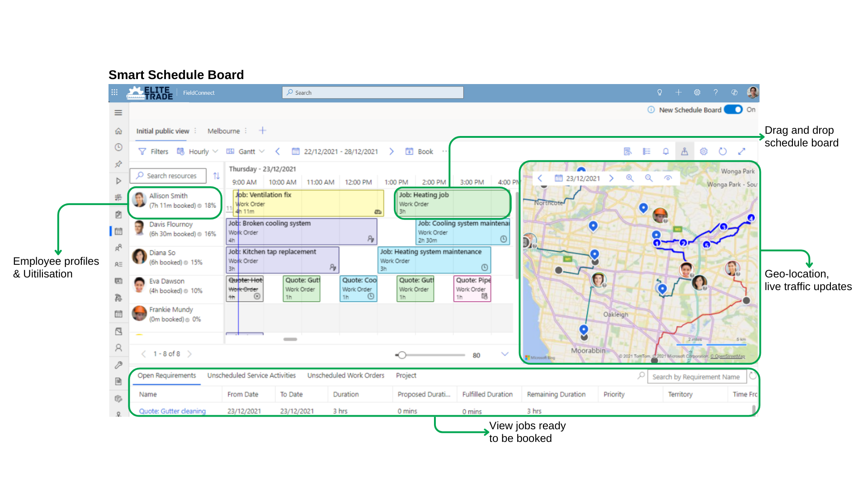Open the header settings gear
The image size is (868, 488).
tap(697, 92)
